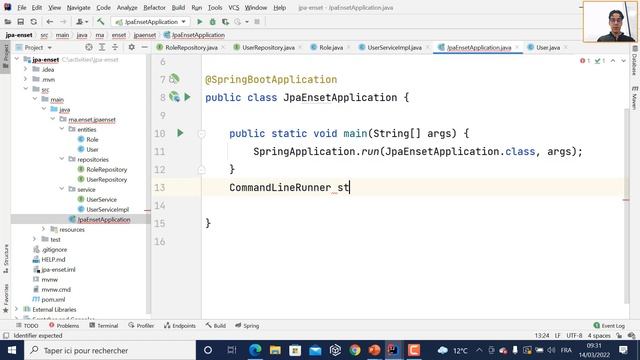
Task: Open the Navigate menu
Action: pos(78,7)
